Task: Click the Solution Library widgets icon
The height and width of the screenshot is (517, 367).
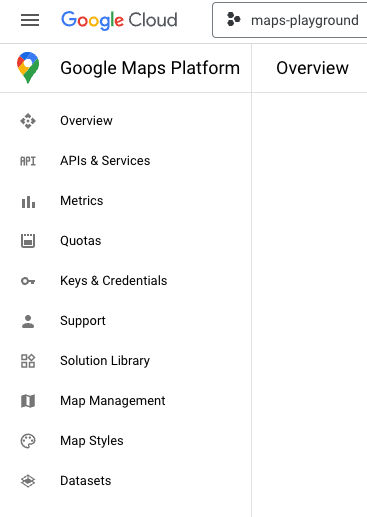Action: point(28,361)
